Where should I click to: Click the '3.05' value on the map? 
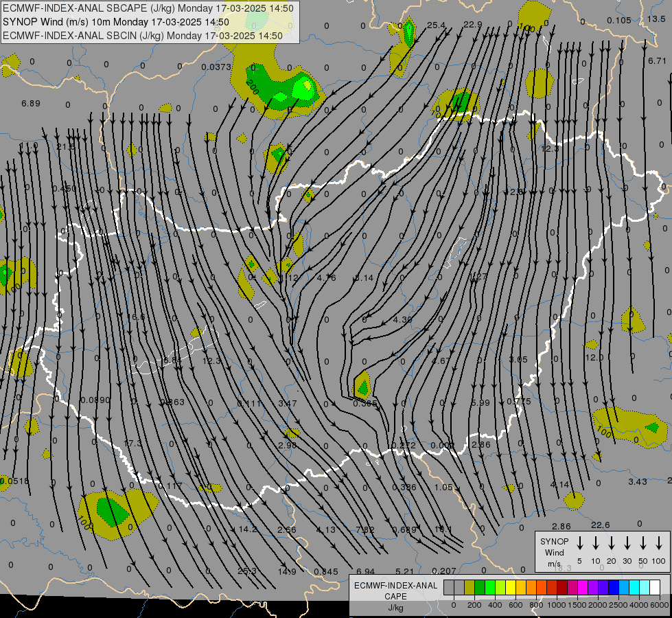pyautogui.click(x=518, y=359)
